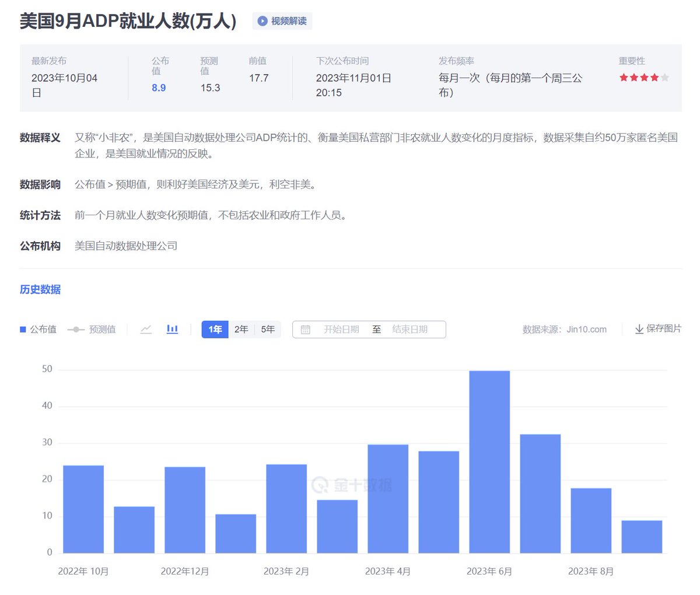Select the currently active 1年 range
700x595 pixels.
coord(215,329)
